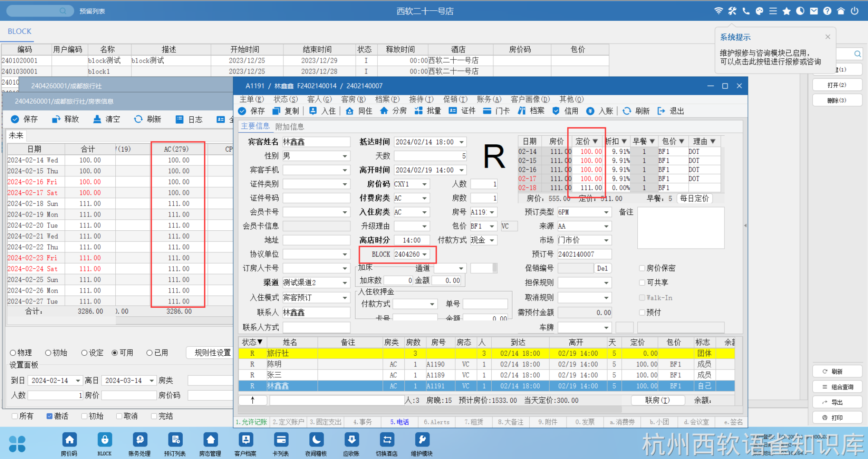Expand the 到日 2024-02-14 date dropdown
The image size is (868, 459).
tap(78, 381)
